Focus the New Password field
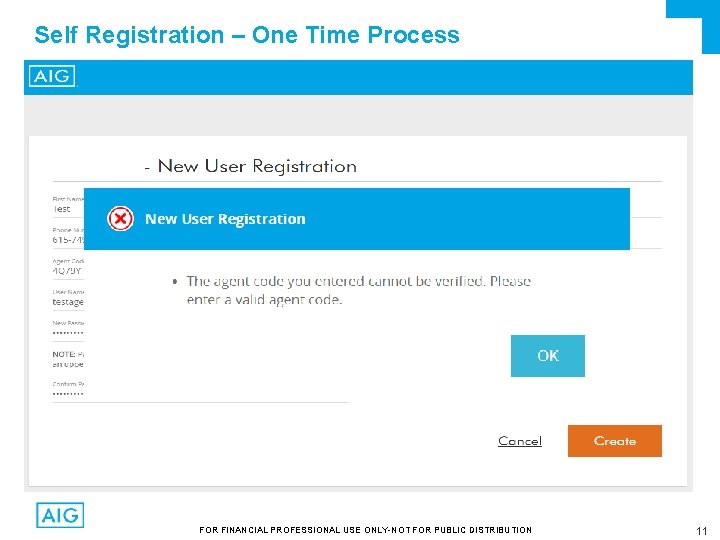The width and height of the screenshot is (720, 540). [x=68, y=333]
